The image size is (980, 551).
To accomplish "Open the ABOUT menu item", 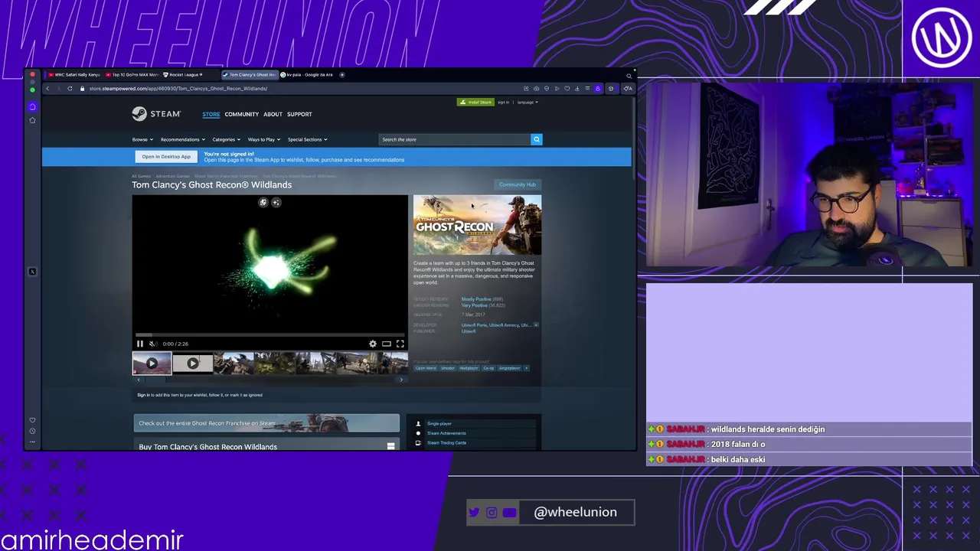I will click(273, 114).
